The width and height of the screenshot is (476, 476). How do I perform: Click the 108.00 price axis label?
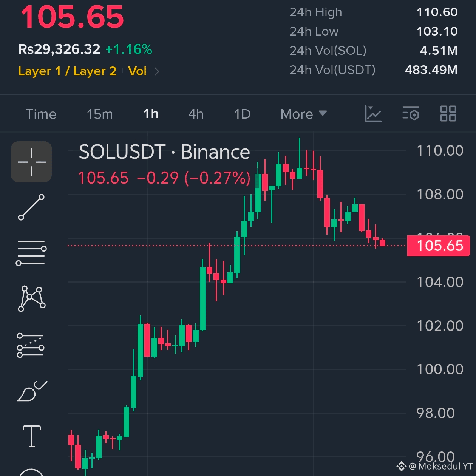tap(440, 195)
